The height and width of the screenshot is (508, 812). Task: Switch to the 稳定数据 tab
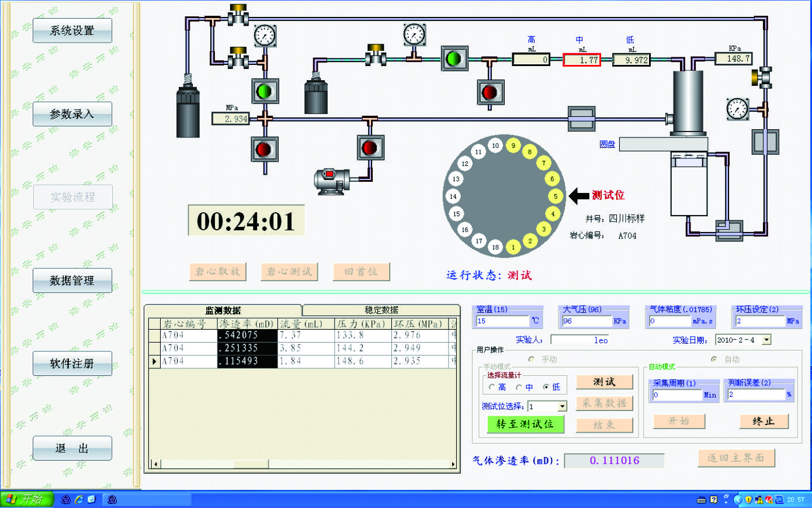[x=381, y=310]
